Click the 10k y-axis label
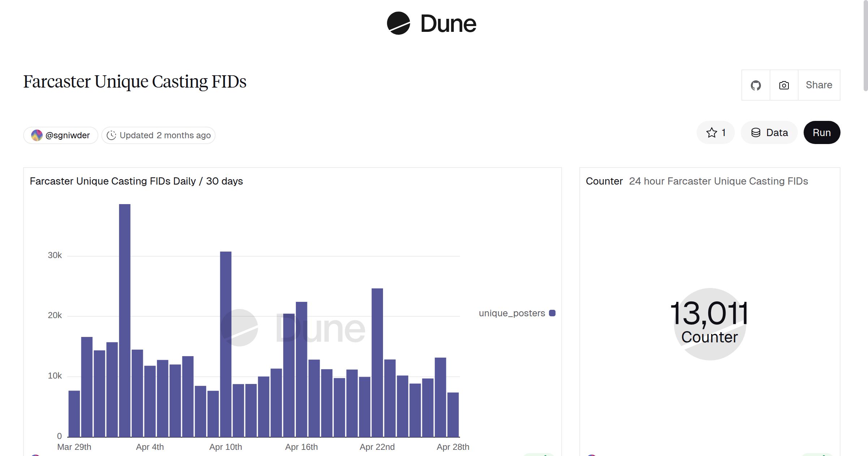Image resolution: width=868 pixels, height=456 pixels. point(55,376)
